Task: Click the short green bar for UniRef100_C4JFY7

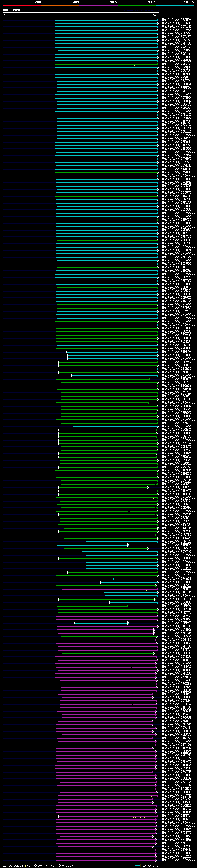Action: (x=103, y=487)
